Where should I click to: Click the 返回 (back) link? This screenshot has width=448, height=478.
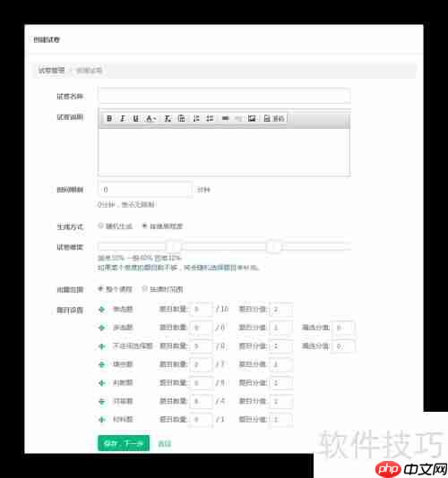[165, 444]
